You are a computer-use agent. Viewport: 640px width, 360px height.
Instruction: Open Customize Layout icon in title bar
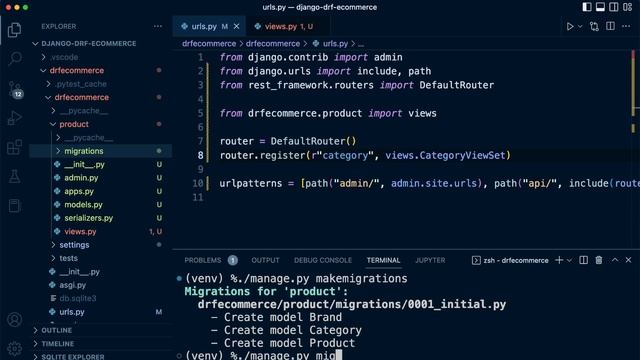point(627,7)
